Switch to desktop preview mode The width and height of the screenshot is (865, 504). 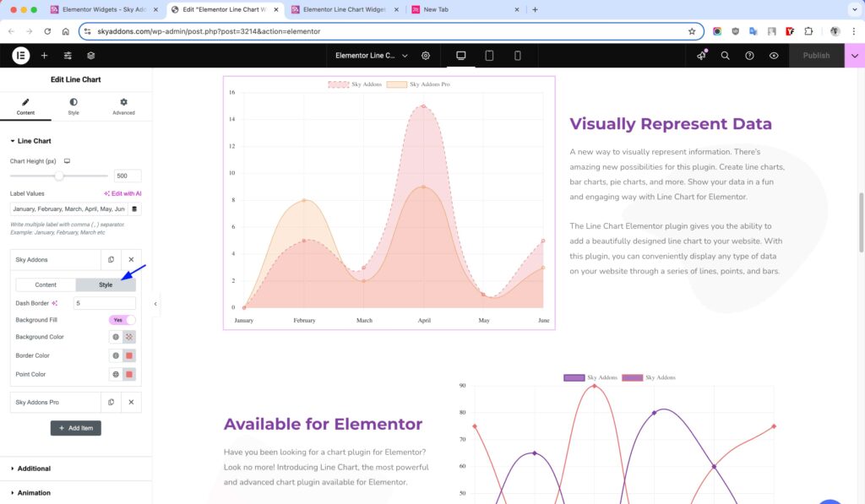[x=461, y=56]
